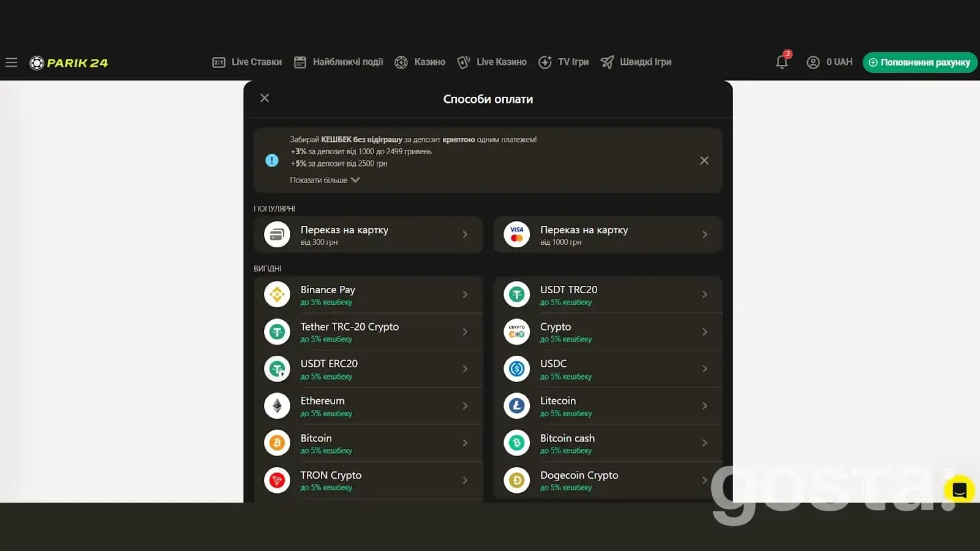Open Найближчі події section
The height and width of the screenshot is (551, 980).
[339, 62]
